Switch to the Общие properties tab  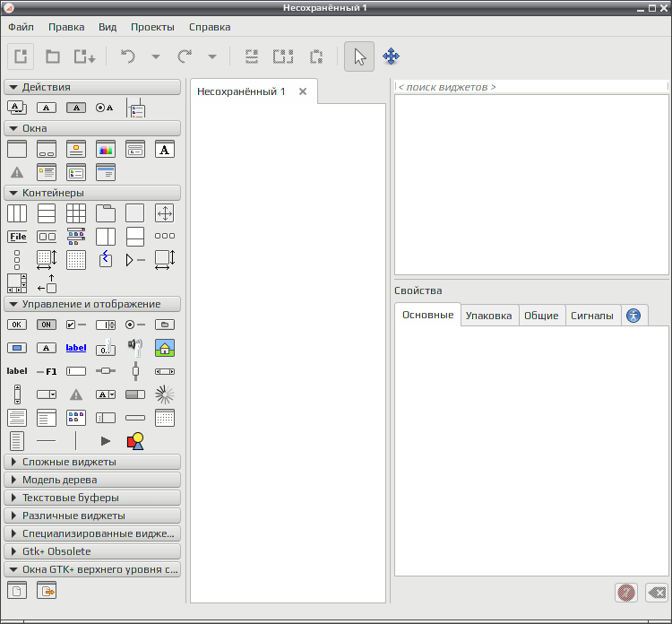tap(541, 316)
